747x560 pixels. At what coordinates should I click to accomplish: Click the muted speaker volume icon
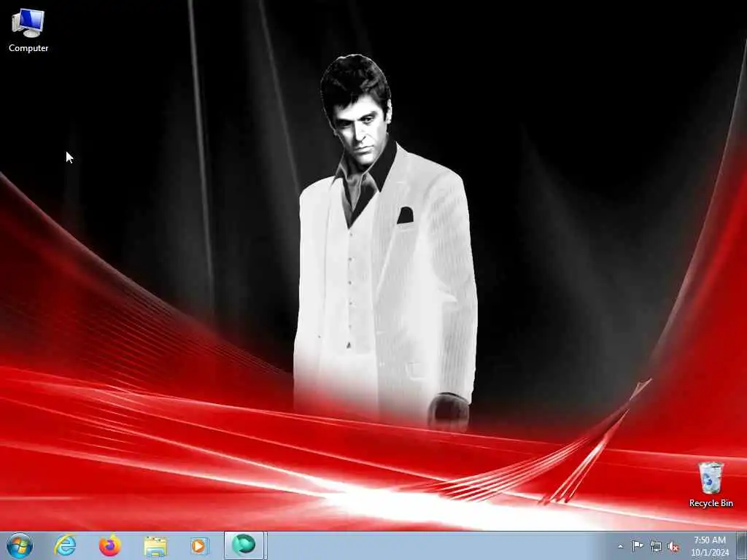(x=673, y=546)
